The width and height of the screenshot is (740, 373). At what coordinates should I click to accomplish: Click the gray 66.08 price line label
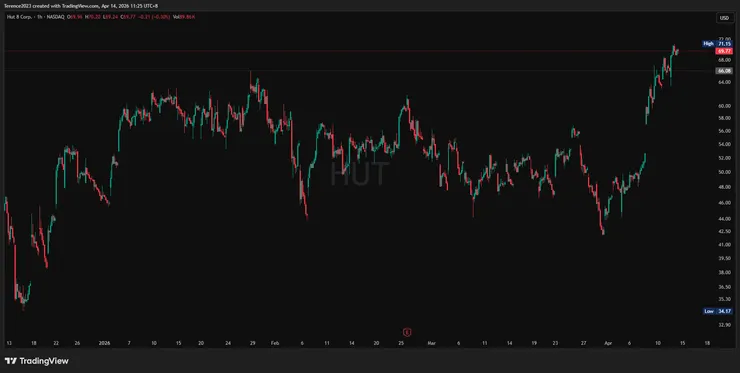coord(724,71)
